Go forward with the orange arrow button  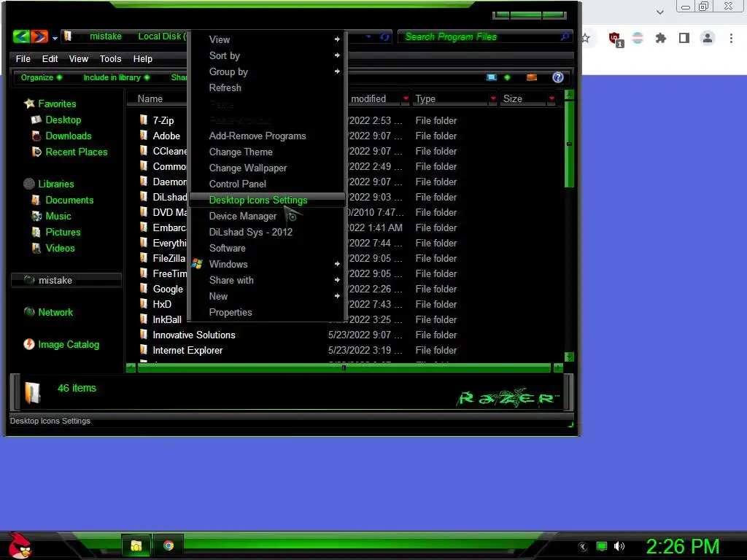[x=39, y=36]
